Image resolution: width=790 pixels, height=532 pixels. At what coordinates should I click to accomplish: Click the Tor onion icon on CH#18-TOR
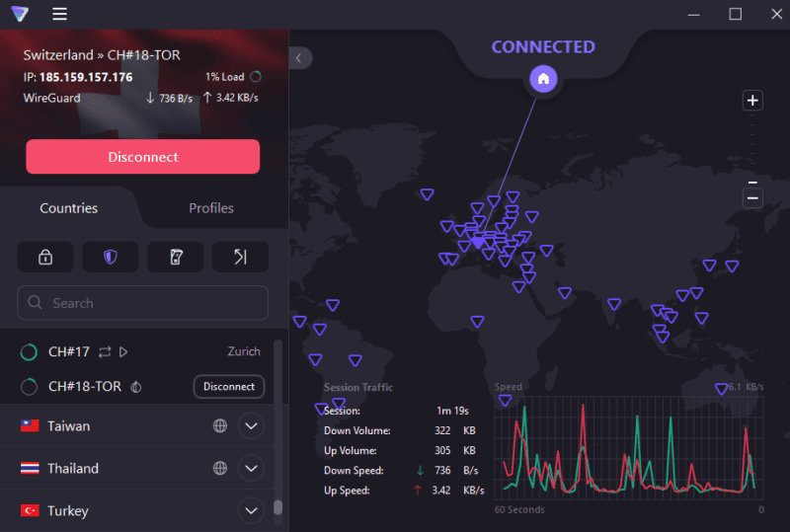tap(136, 386)
